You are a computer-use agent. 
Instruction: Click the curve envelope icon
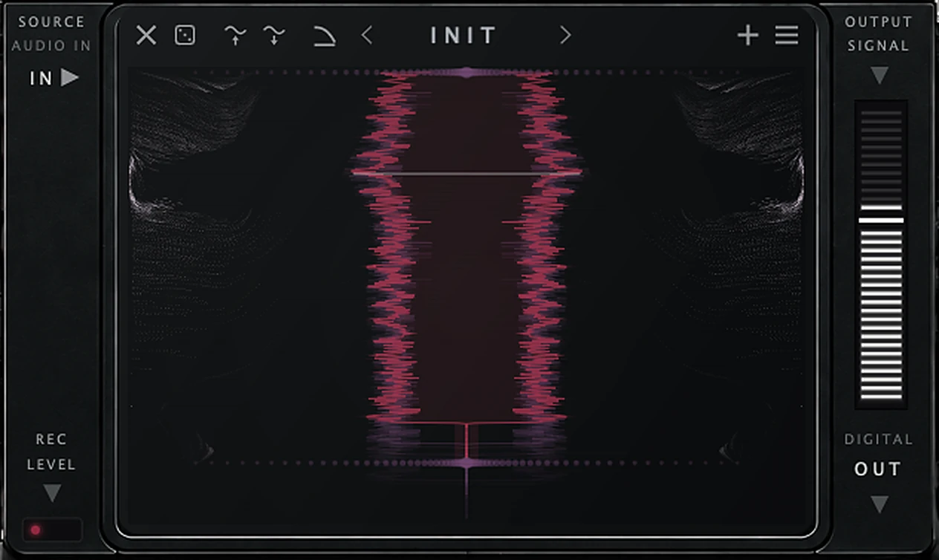click(324, 35)
